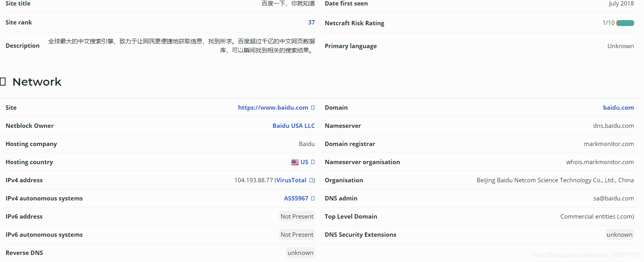Click the Network section heading
Image resolution: width=644 pixels, height=262 pixels.
click(x=37, y=82)
